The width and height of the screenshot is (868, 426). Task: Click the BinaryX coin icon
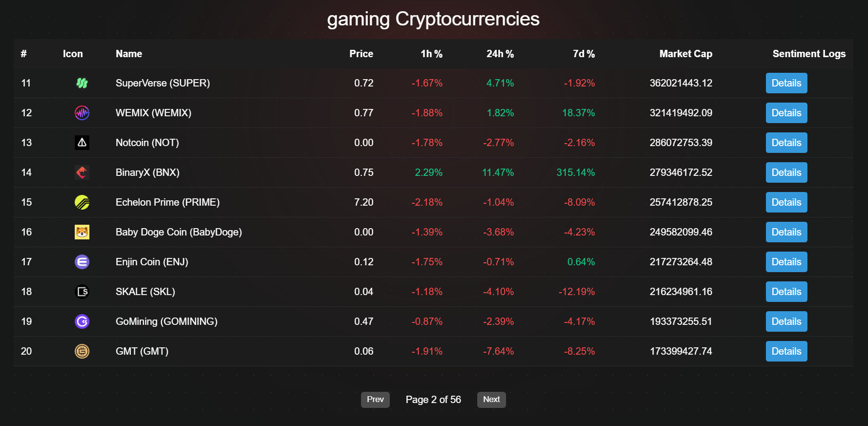click(x=82, y=172)
